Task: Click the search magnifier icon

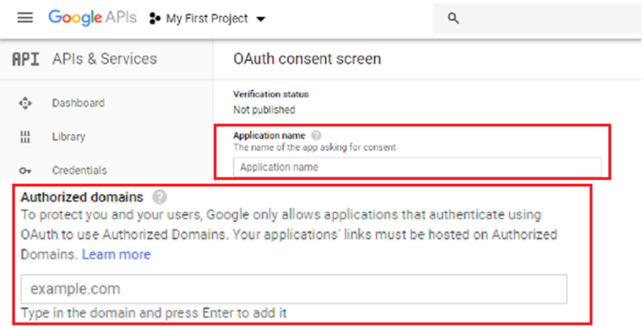Action: [453, 19]
